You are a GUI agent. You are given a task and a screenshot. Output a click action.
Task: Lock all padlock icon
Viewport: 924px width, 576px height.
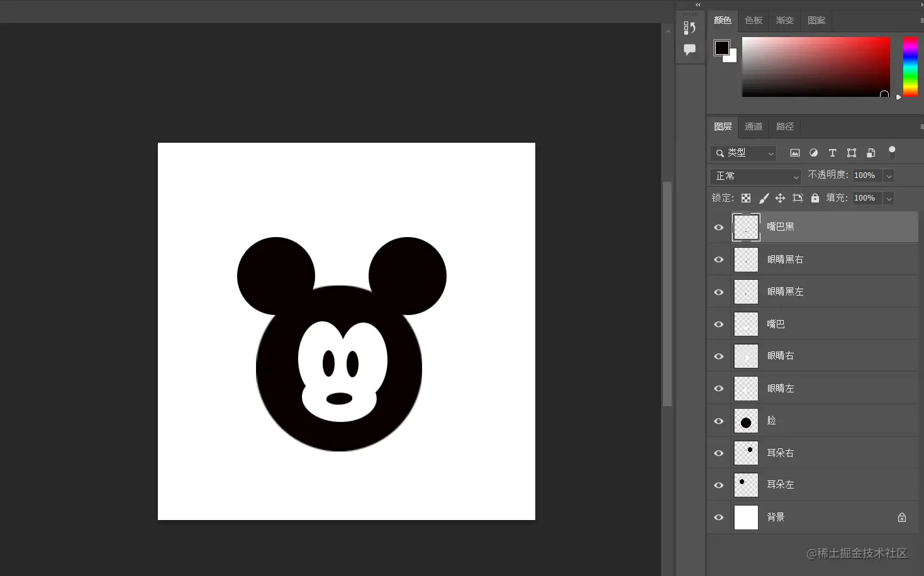coord(815,198)
